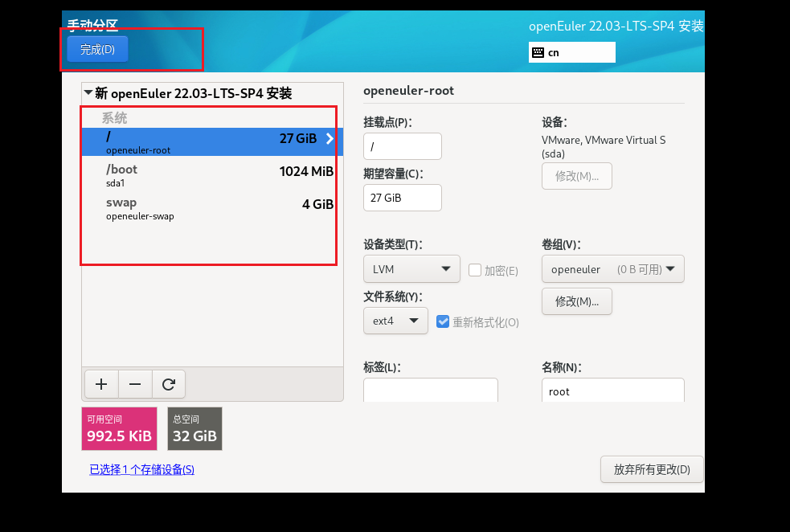This screenshot has height=532, width=790.
Task: Click the 挂载点 mount point field
Action: click(403, 146)
